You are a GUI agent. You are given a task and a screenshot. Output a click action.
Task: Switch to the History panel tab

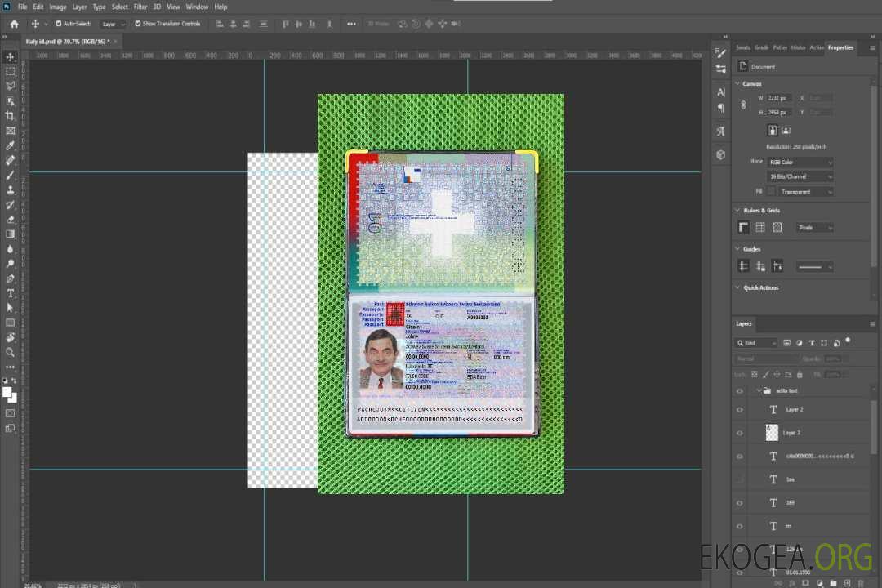click(798, 47)
